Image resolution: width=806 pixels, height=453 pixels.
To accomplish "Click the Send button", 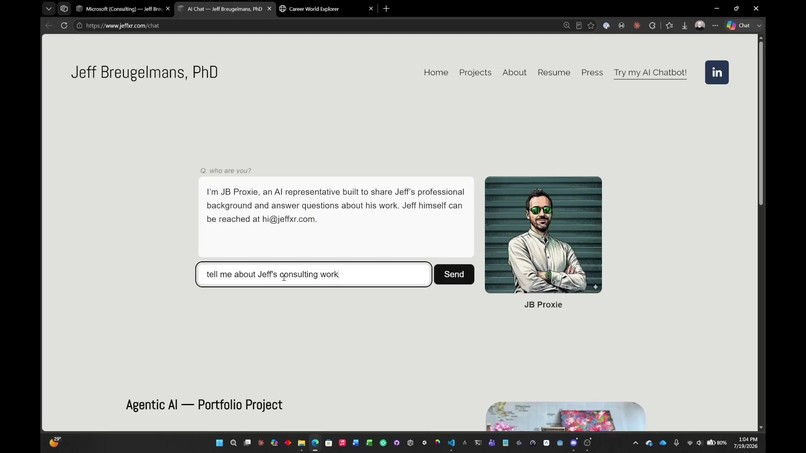I will 454,274.
